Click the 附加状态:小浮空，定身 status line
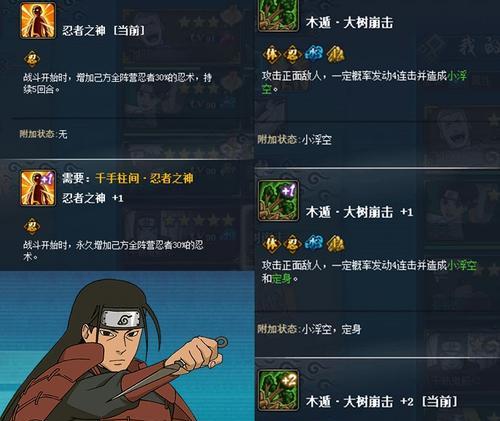 click(309, 329)
